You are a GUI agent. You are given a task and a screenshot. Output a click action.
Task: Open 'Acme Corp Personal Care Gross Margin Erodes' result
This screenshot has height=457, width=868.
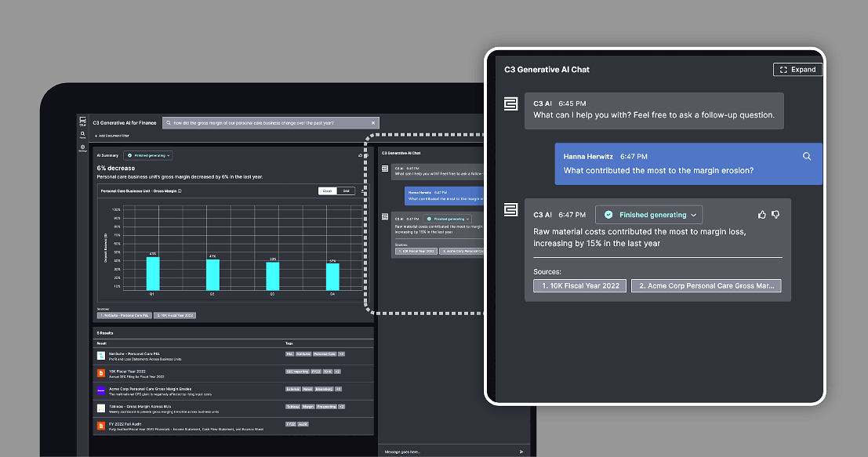tap(150, 389)
